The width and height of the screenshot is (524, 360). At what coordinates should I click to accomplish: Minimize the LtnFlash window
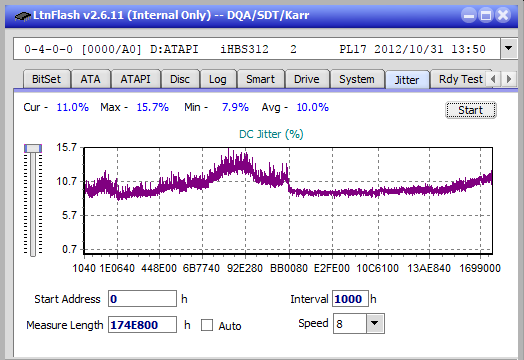[x=469, y=15]
